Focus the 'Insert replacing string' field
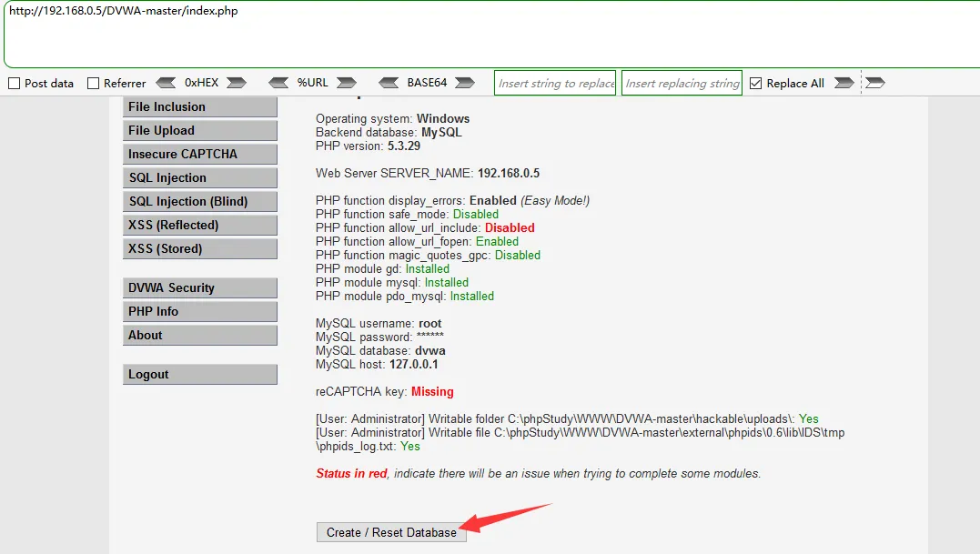 pyautogui.click(x=682, y=83)
